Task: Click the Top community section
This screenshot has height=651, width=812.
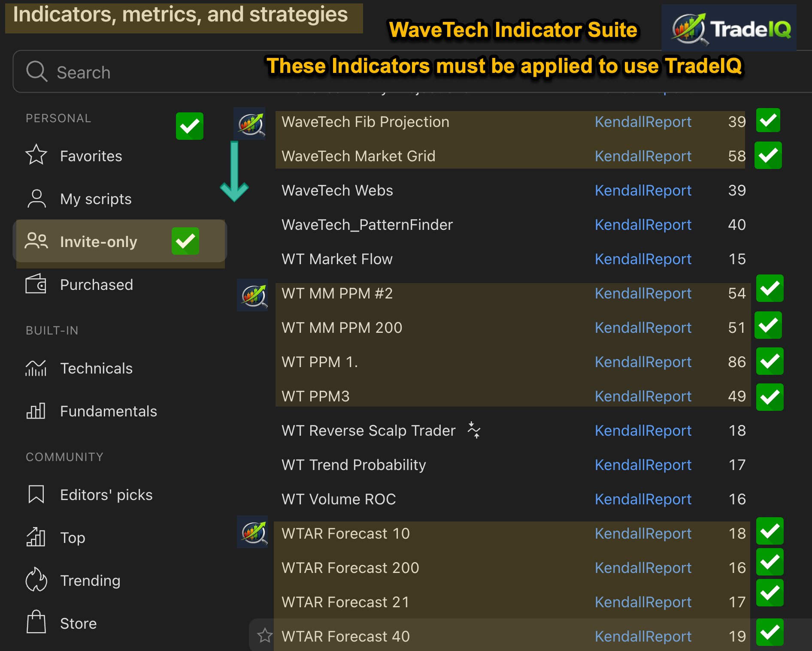Action: click(x=72, y=537)
